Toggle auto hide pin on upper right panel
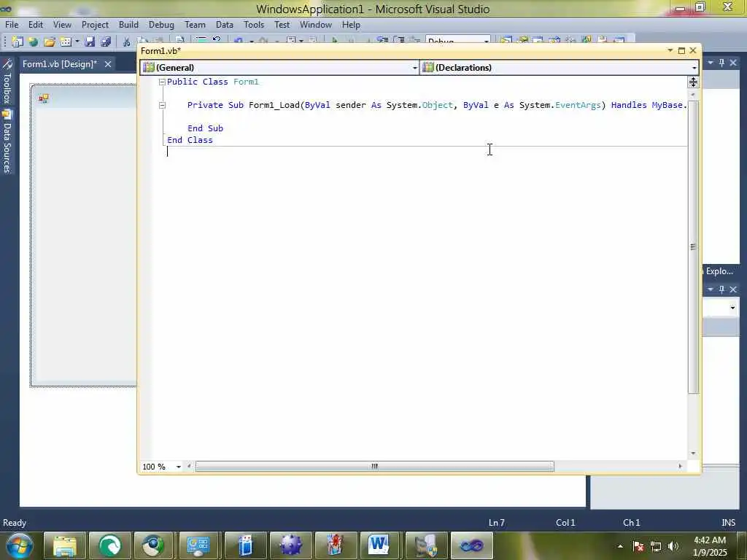747x560 pixels. point(721,63)
